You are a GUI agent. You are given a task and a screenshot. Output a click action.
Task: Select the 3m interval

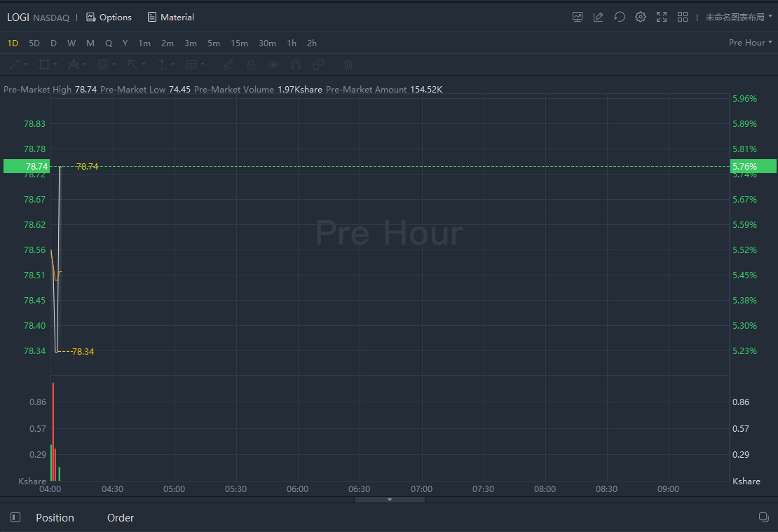[191, 43]
